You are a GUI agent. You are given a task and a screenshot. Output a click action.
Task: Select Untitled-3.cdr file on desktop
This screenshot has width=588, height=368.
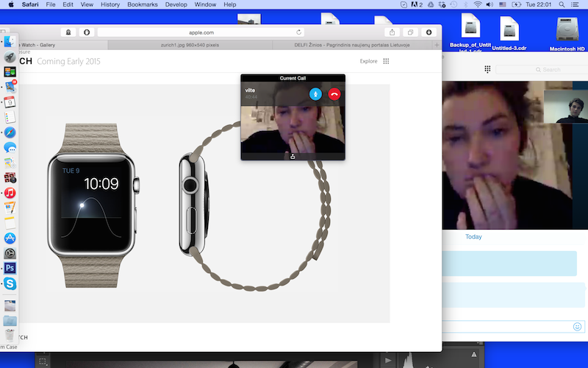tap(509, 33)
